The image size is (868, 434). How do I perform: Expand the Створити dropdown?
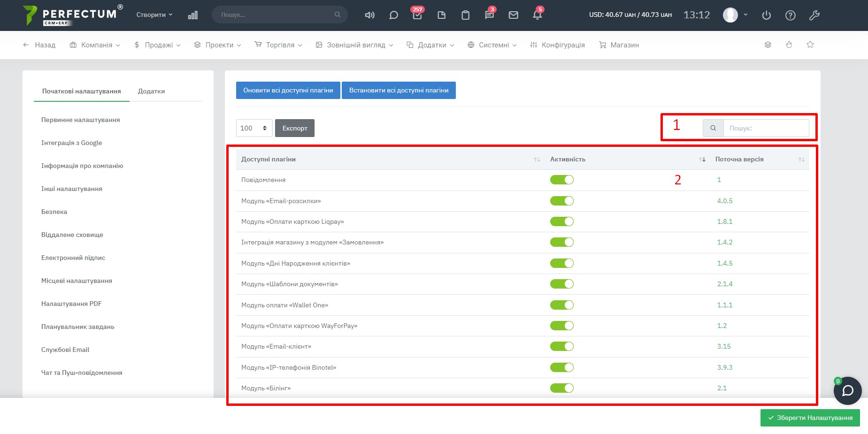[154, 15]
